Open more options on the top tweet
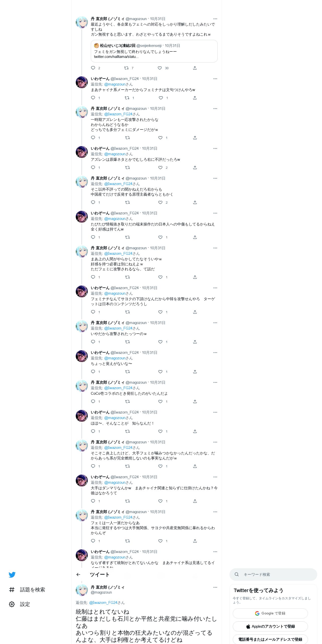 215,19
